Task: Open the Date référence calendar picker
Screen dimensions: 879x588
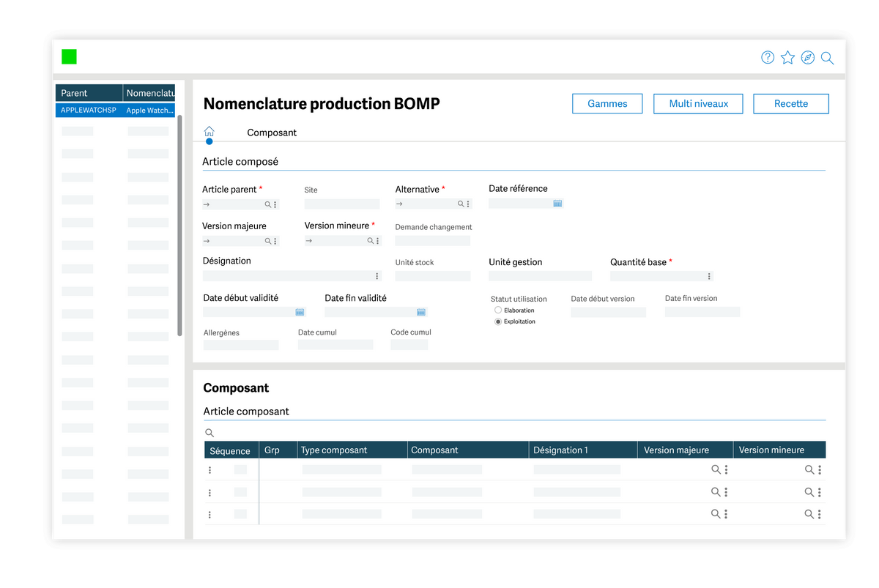Action: (557, 204)
